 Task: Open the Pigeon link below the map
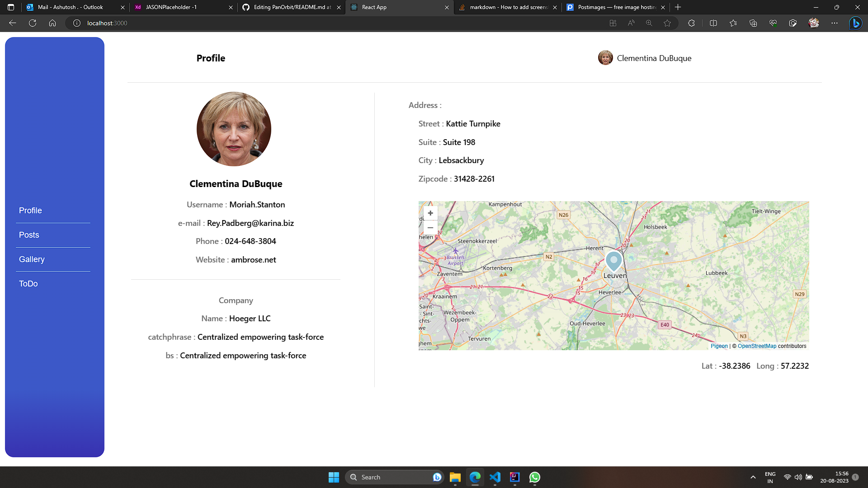(719, 346)
